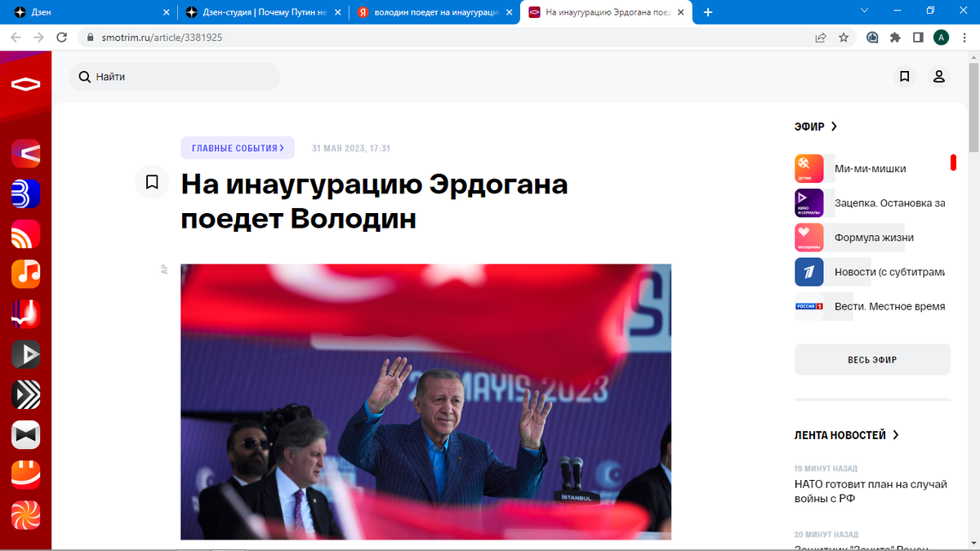Open the Chrome extensions puzzle icon

pos(895,37)
